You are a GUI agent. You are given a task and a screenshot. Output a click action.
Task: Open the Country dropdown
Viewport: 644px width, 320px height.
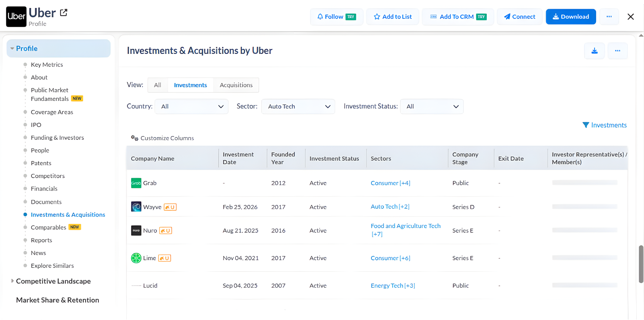(x=192, y=106)
